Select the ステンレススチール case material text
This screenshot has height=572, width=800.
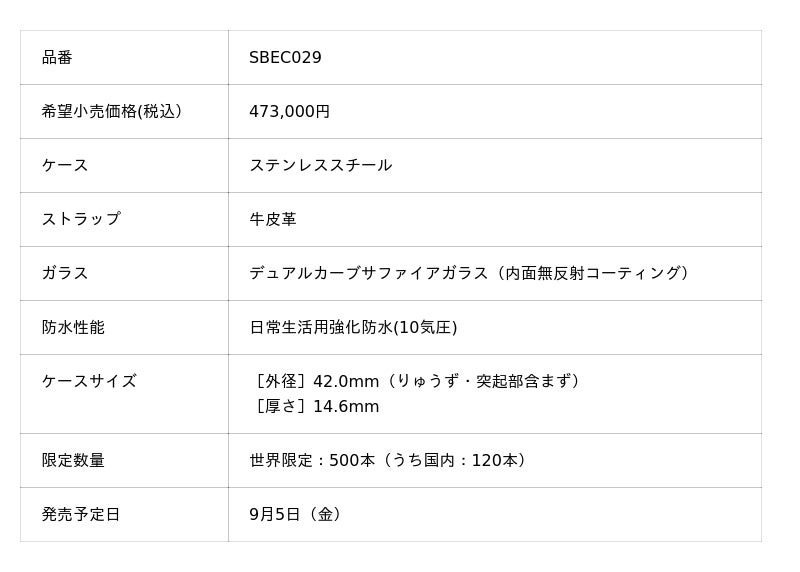coord(320,166)
